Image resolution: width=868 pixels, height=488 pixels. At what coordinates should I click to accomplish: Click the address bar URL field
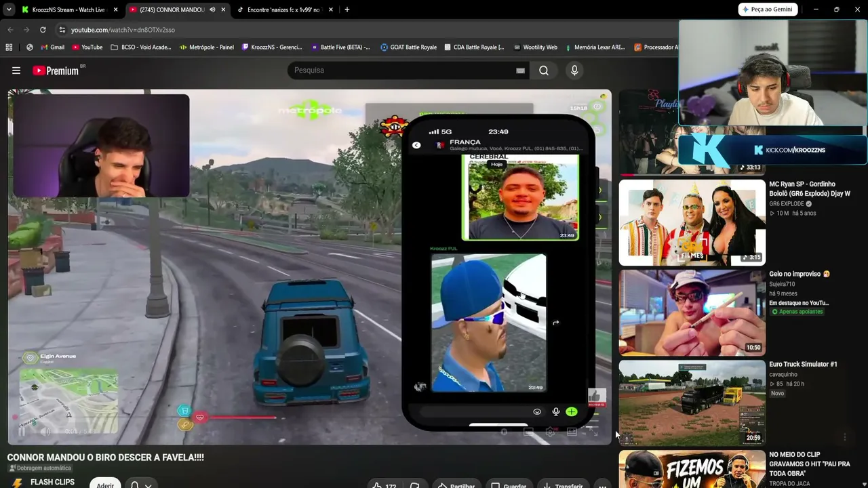click(x=366, y=30)
